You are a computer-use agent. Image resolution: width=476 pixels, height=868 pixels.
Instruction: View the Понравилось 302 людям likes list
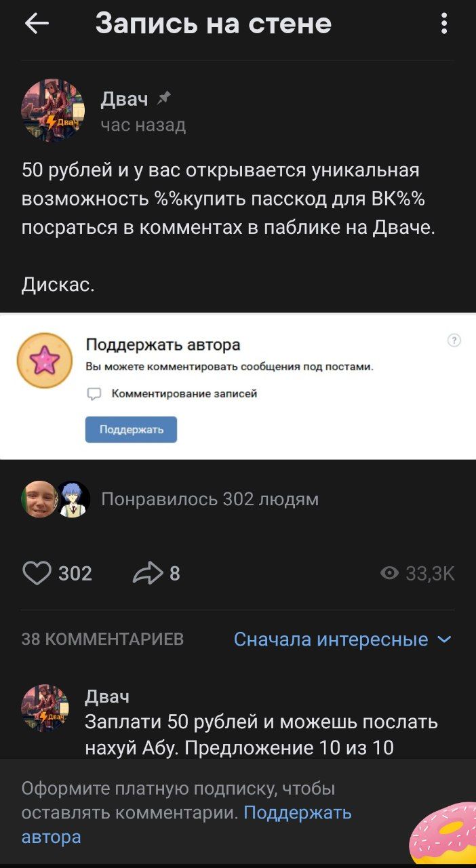point(210,500)
